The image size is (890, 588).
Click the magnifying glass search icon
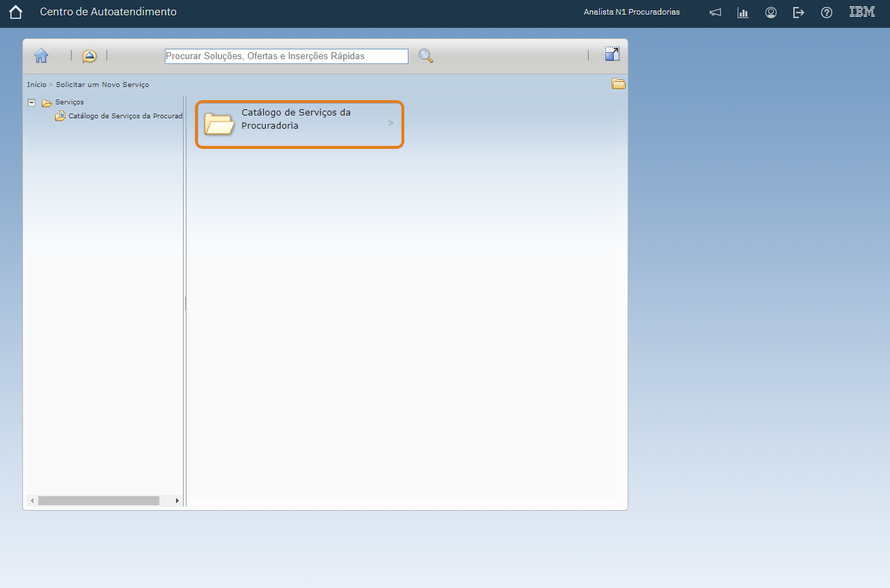coord(426,56)
